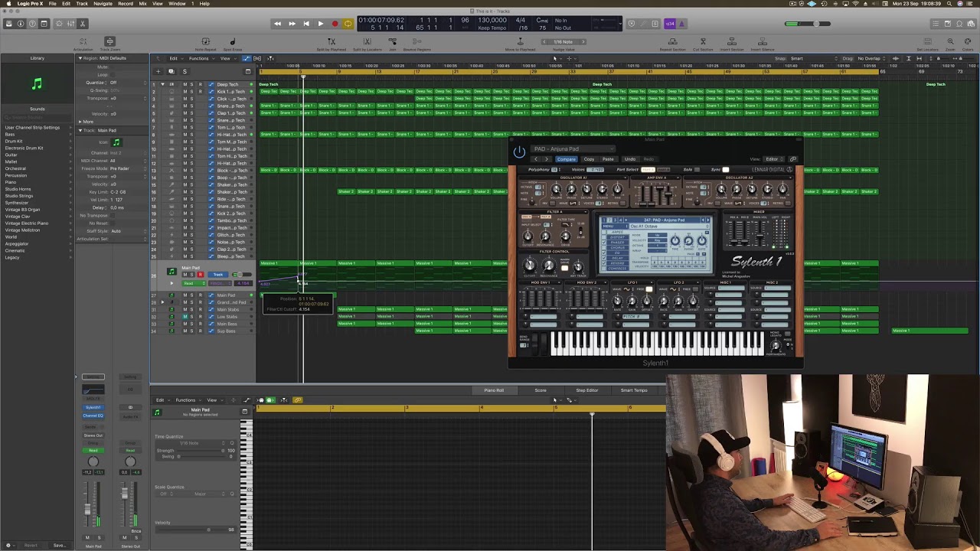The width and height of the screenshot is (980, 551).
Task: Click the Join regions icon
Action: click(x=392, y=42)
